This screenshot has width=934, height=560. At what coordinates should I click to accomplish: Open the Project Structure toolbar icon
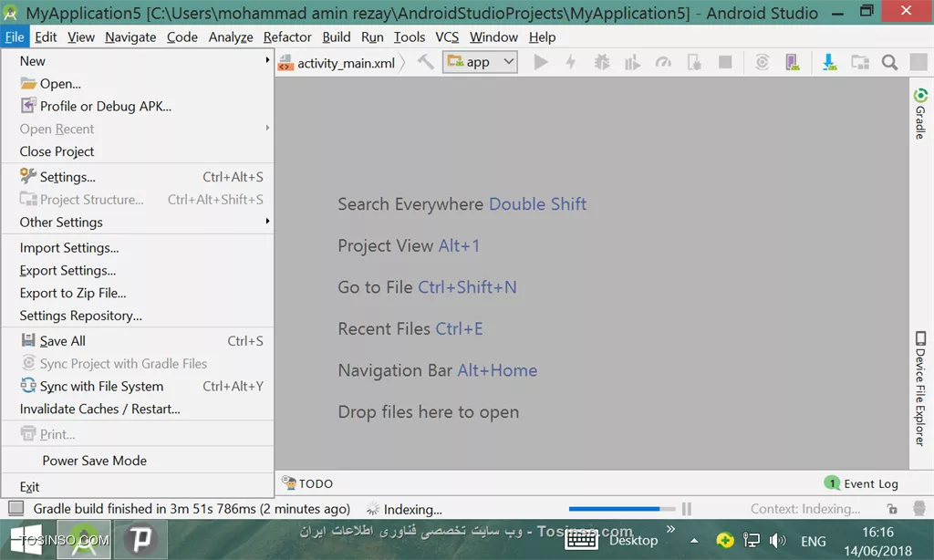(x=859, y=62)
